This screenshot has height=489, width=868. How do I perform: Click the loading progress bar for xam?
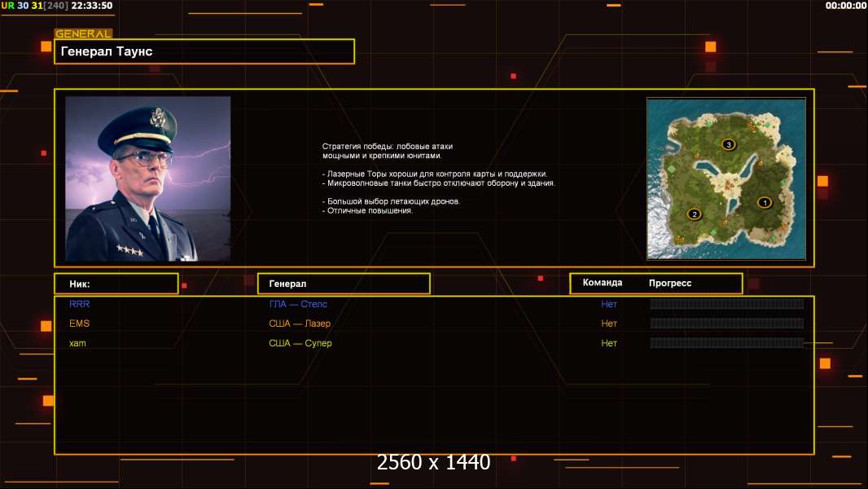727,343
